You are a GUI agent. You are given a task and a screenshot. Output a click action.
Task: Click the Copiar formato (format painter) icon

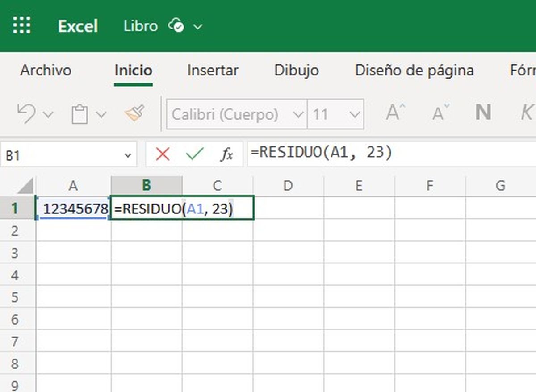coord(134,113)
